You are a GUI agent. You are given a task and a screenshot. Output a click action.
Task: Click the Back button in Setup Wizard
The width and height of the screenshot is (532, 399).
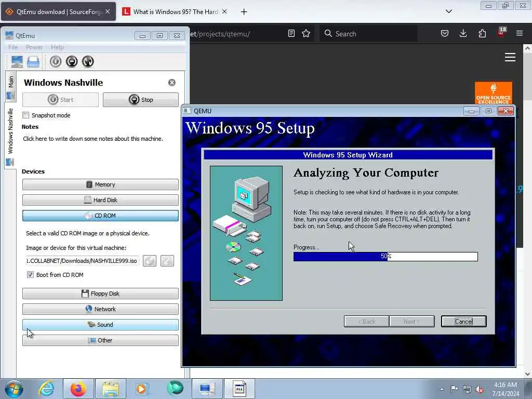point(366,322)
